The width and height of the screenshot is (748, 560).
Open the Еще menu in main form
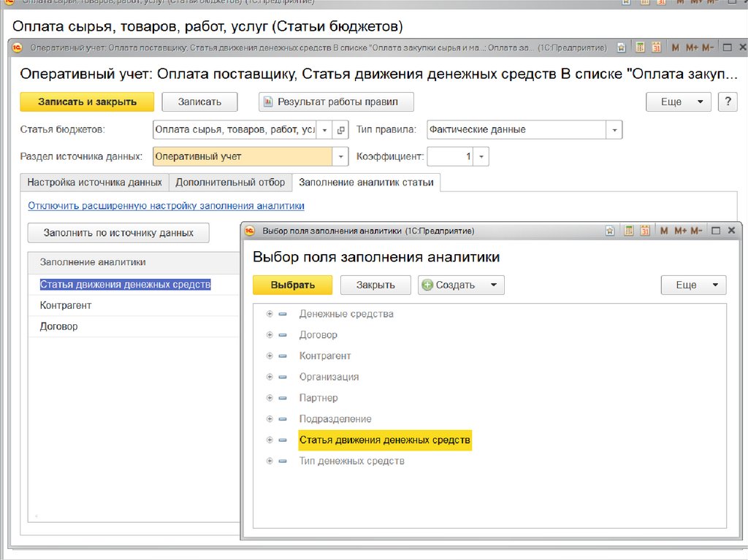(679, 101)
